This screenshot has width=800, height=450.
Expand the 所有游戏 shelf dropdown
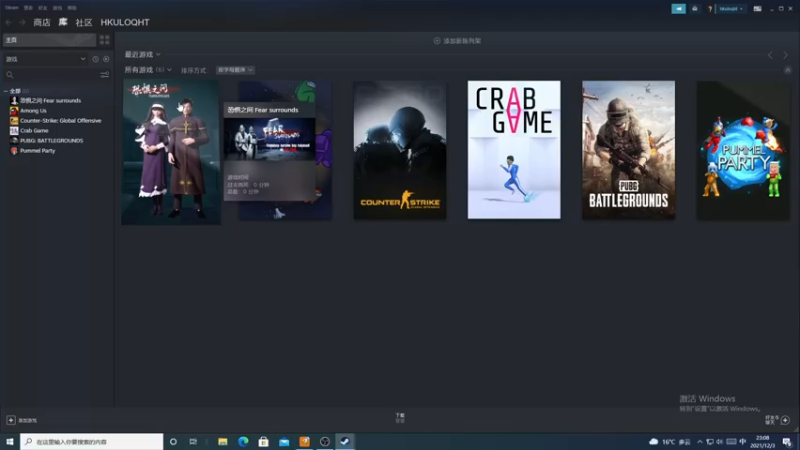pyautogui.click(x=148, y=70)
